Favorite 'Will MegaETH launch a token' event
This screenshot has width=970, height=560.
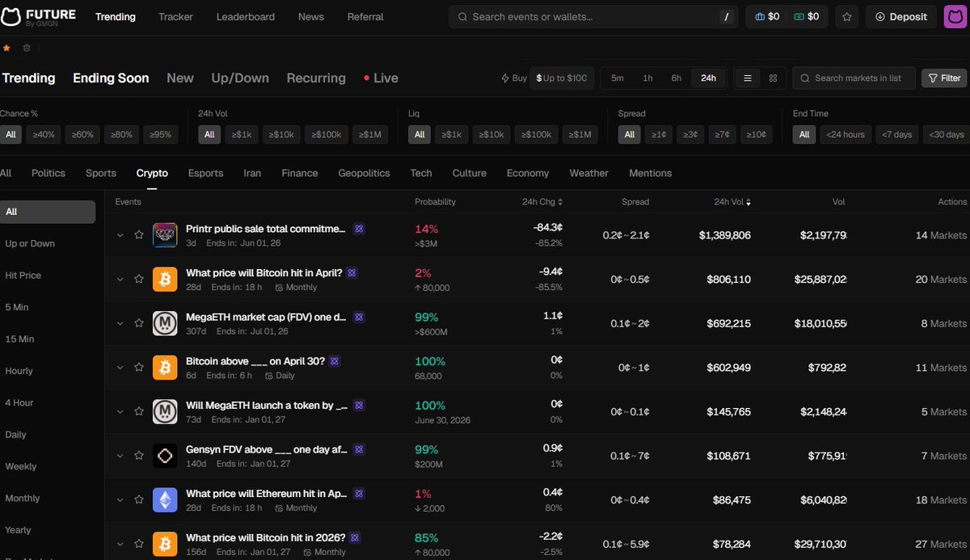[138, 411]
